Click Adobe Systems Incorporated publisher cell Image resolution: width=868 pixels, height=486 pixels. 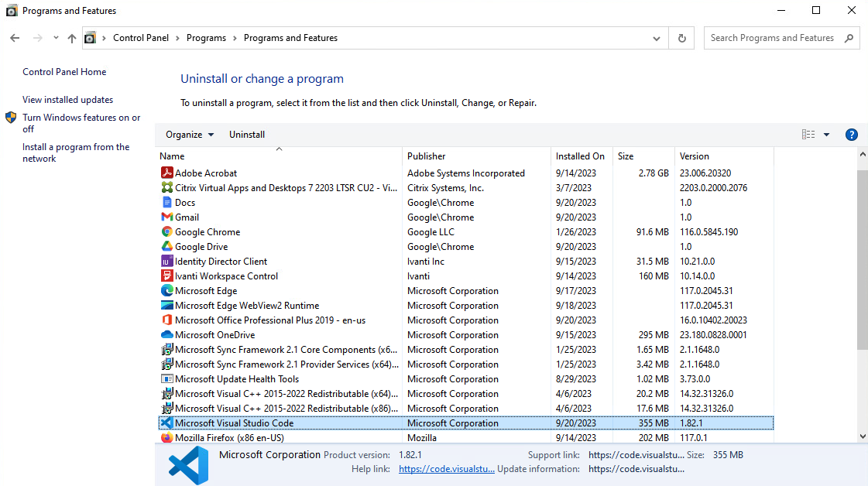coord(466,173)
